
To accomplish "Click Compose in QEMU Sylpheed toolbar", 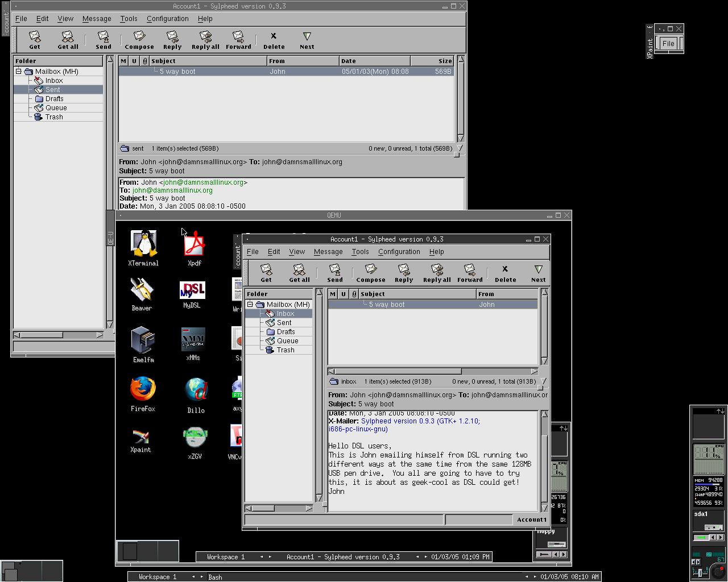I will coord(371,273).
